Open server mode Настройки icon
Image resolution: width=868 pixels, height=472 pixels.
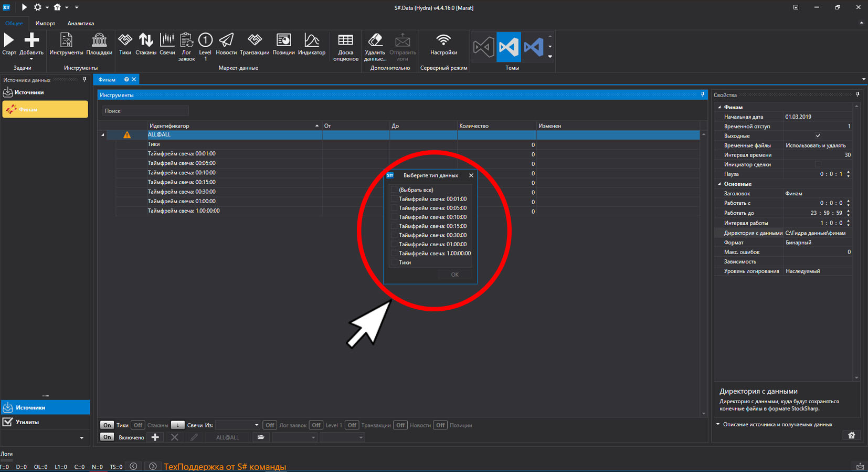pyautogui.click(x=443, y=40)
